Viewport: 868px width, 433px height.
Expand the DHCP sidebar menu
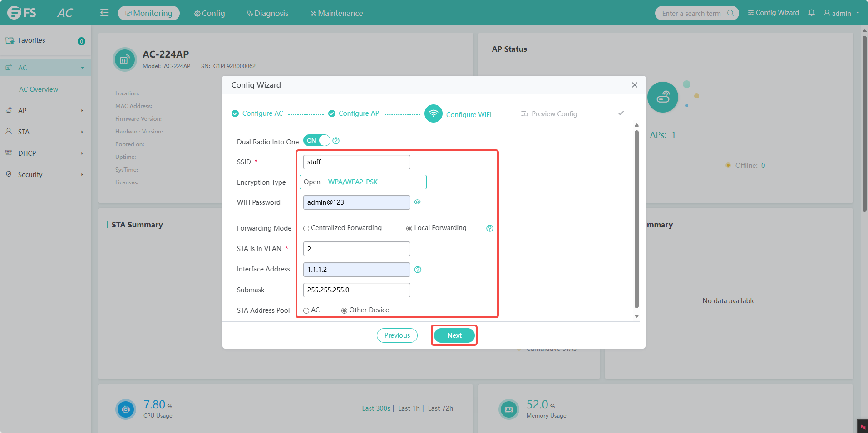45,153
